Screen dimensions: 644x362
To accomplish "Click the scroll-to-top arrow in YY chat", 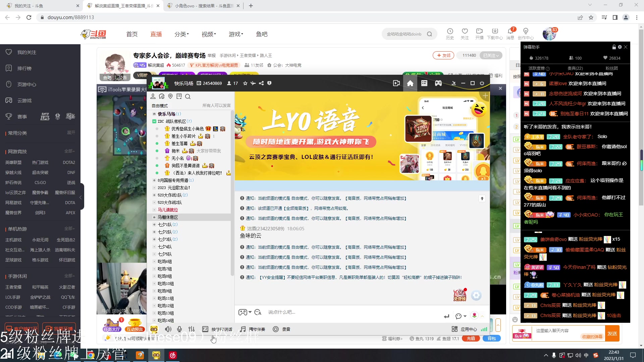I will (482, 199).
